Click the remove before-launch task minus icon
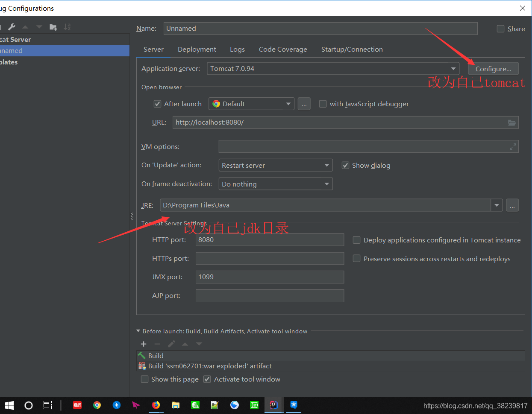This screenshot has width=532, height=414. pos(157,344)
